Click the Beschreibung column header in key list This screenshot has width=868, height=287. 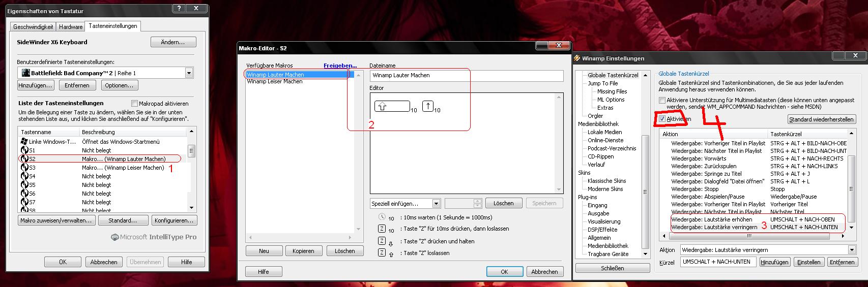pyautogui.click(x=133, y=132)
